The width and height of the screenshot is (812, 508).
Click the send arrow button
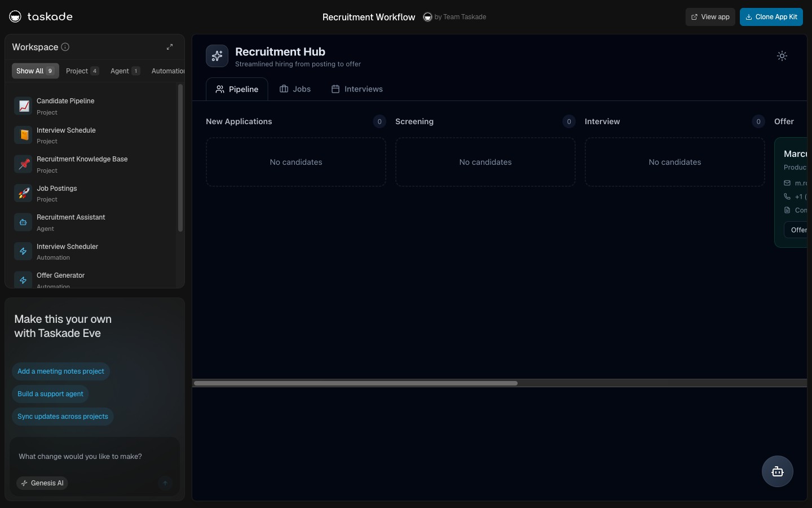pyautogui.click(x=165, y=483)
